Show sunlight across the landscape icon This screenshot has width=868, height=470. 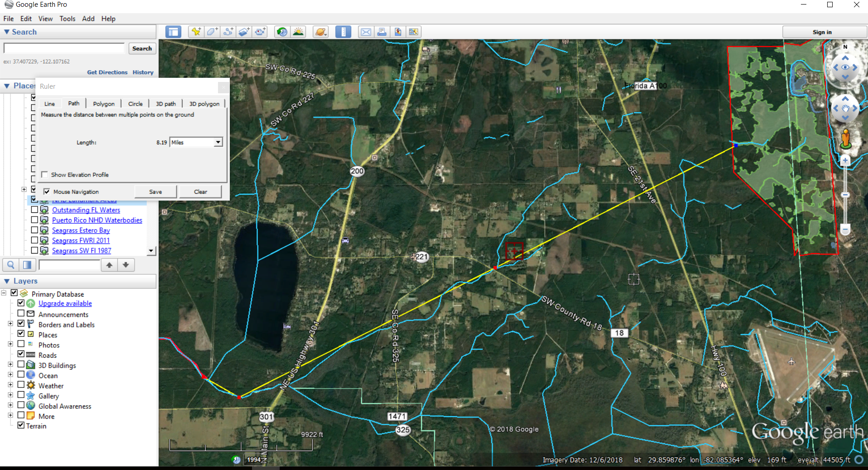click(x=298, y=32)
